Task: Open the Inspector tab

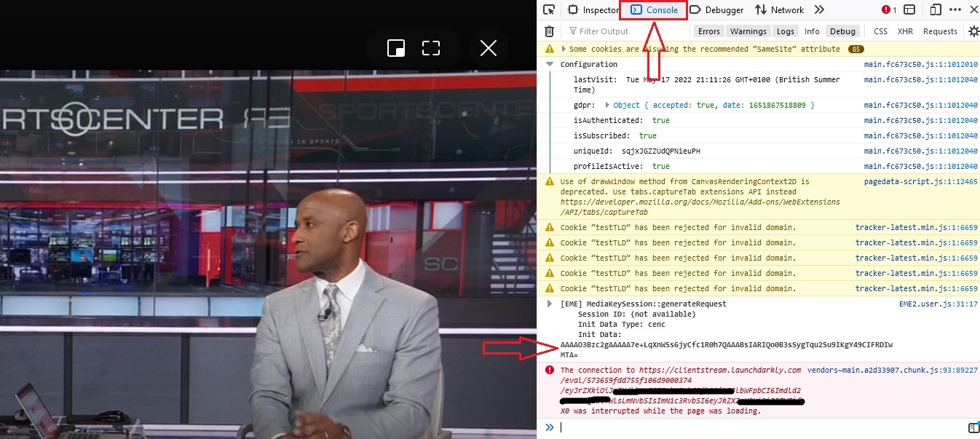Action: click(x=593, y=9)
